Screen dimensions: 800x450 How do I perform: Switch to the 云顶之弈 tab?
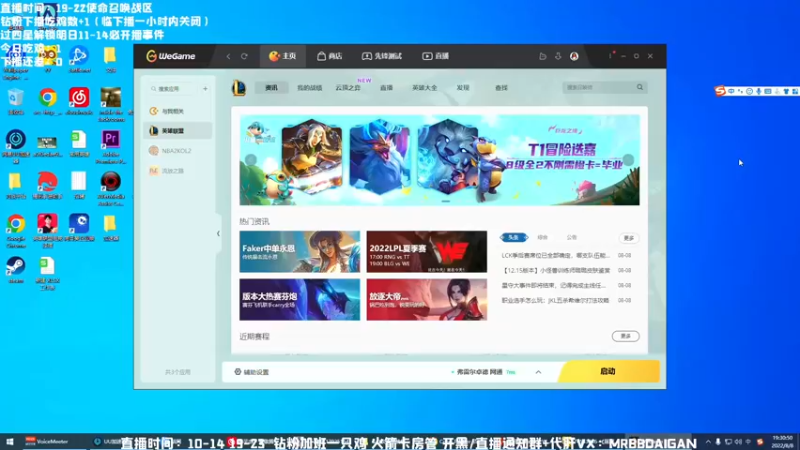[x=348, y=88]
